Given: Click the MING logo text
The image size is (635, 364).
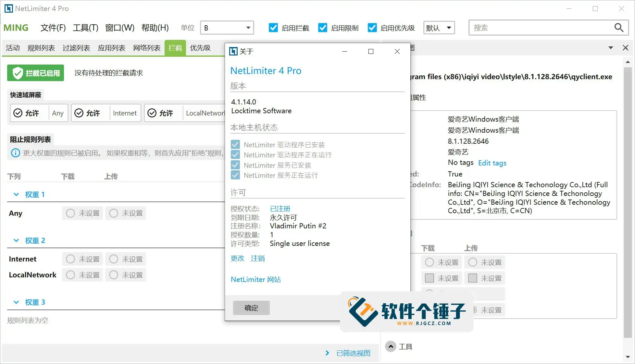Looking at the screenshot, I should (16, 28).
